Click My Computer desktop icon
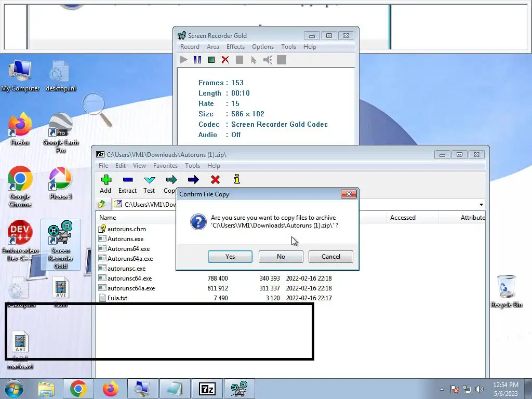 [x=20, y=75]
